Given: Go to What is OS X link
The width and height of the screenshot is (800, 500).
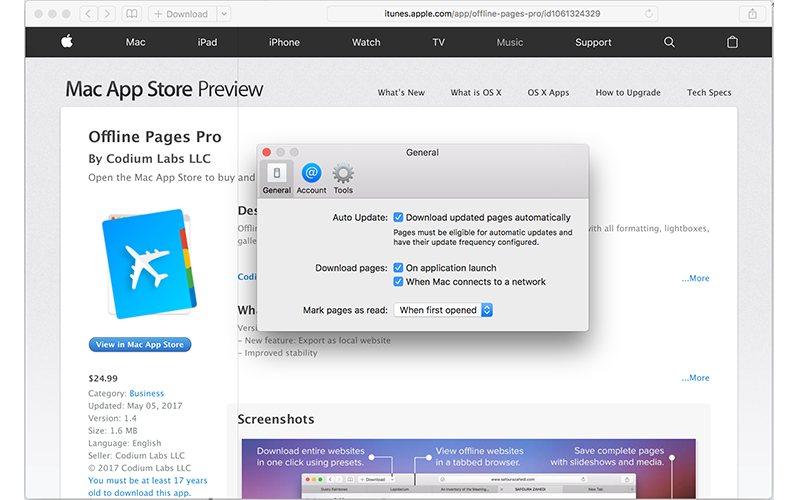Looking at the screenshot, I should click(476, 92).
